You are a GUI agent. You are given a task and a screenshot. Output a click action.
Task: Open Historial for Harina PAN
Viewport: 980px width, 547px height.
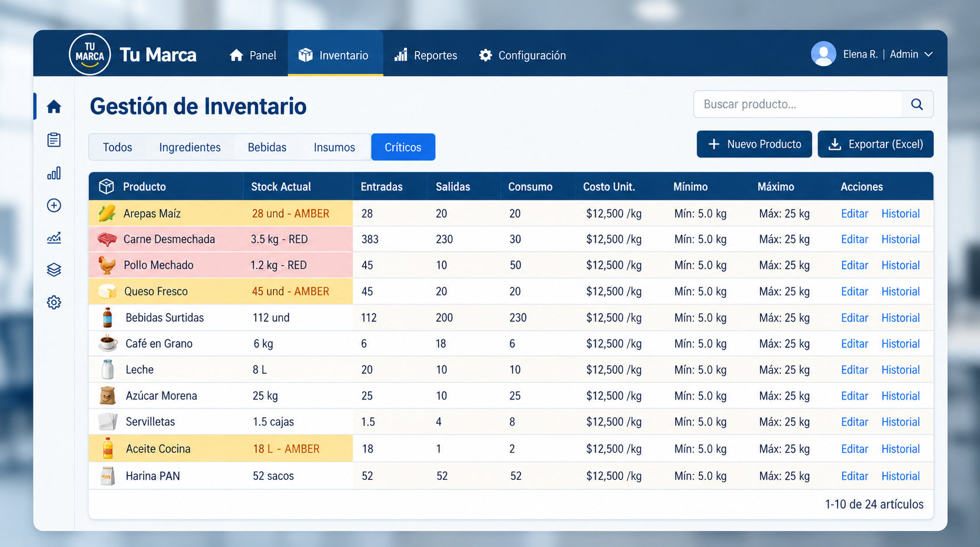click(x=901, y=476)
